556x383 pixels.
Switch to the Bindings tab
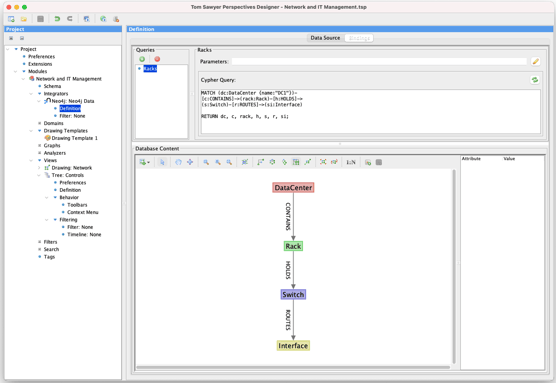(359, 38)
